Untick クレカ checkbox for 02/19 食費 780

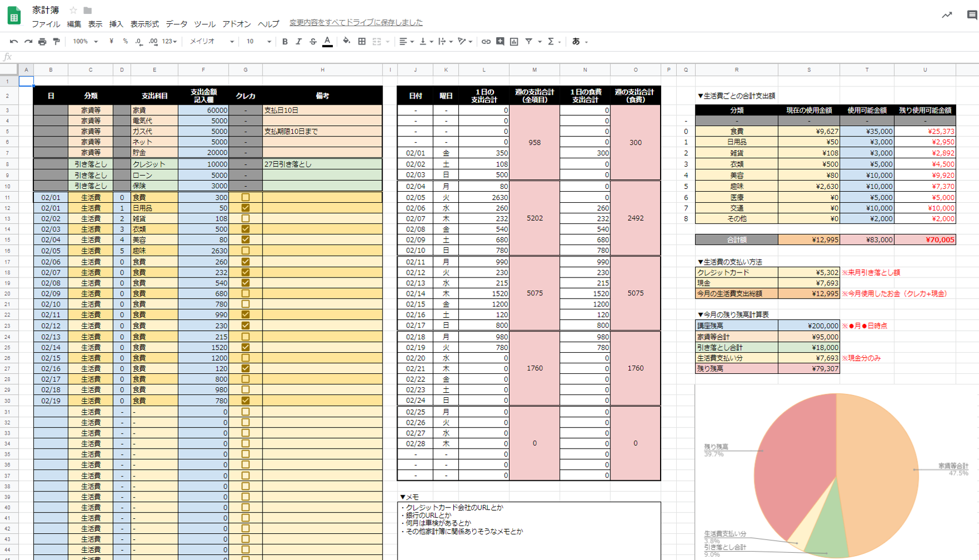(x=245, y=401)
